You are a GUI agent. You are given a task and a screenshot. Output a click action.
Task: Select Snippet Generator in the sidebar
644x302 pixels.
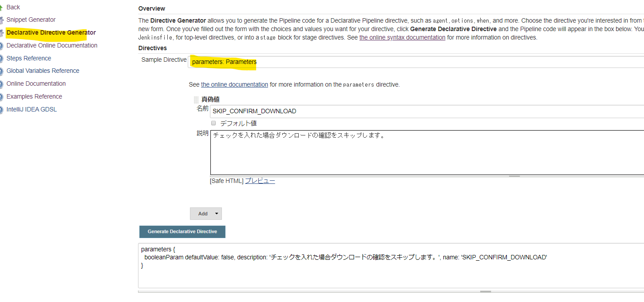[x=31, y=20]
